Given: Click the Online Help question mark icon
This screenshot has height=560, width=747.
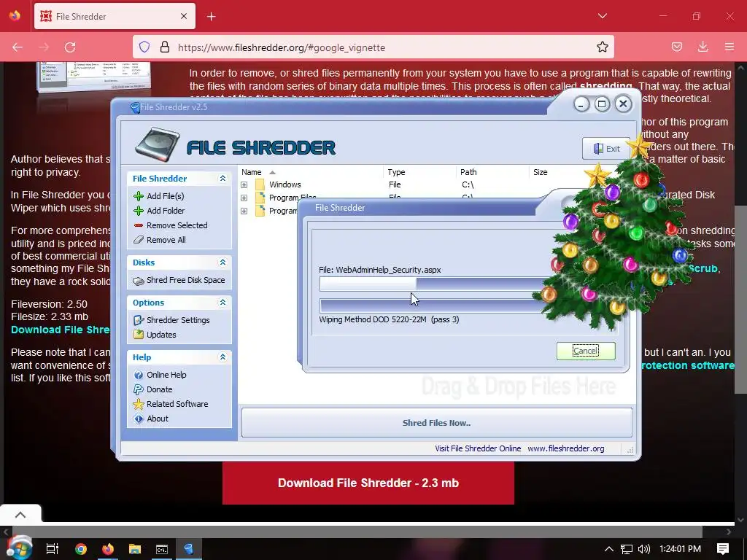Looking at the screenshot, I should tap(138, 376).
